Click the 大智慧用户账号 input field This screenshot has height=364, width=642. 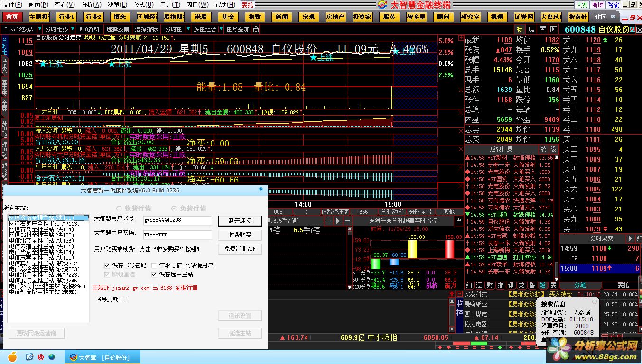pyautogui.click(x=177, y=220)
